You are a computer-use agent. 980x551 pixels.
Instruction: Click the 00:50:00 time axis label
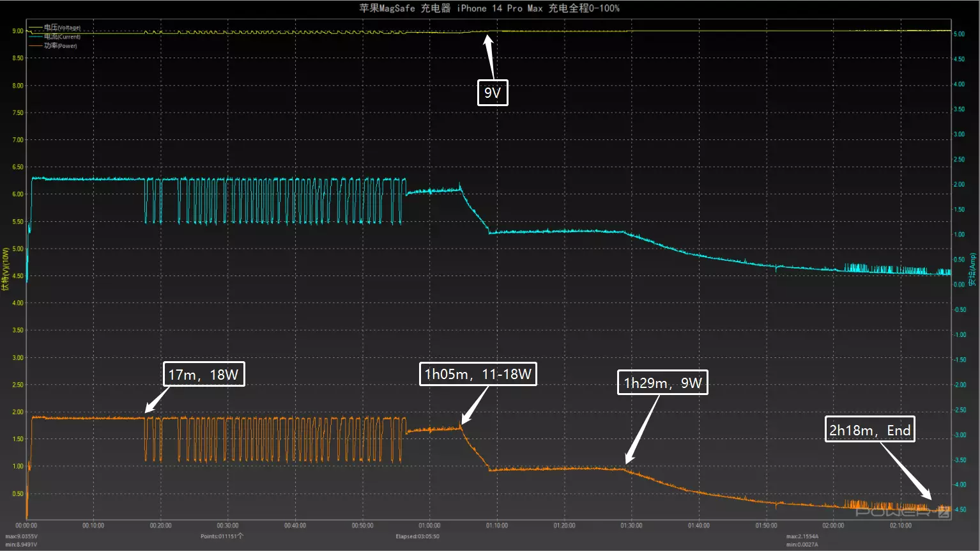click(362, 525)
